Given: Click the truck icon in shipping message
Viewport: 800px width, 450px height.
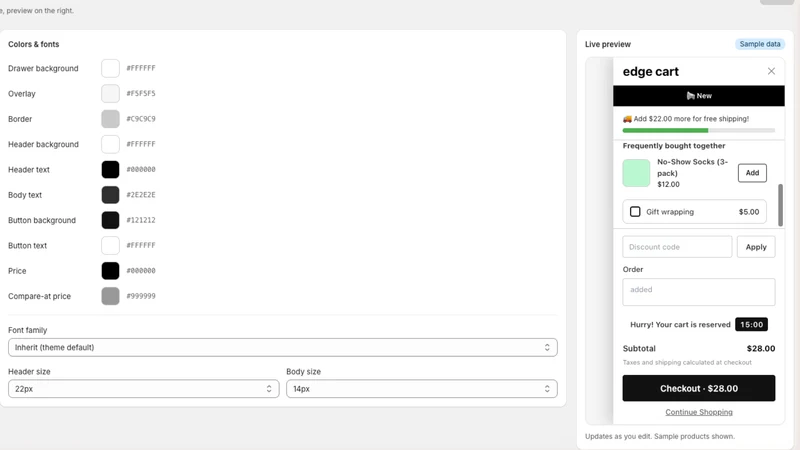Looking at the screenshot, I should tap(627, 119).
